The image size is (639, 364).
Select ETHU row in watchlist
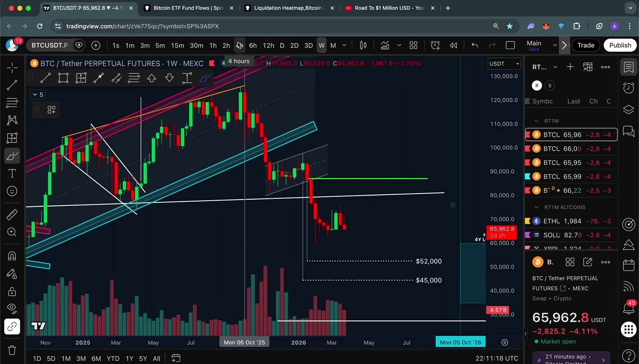point(571,221)
